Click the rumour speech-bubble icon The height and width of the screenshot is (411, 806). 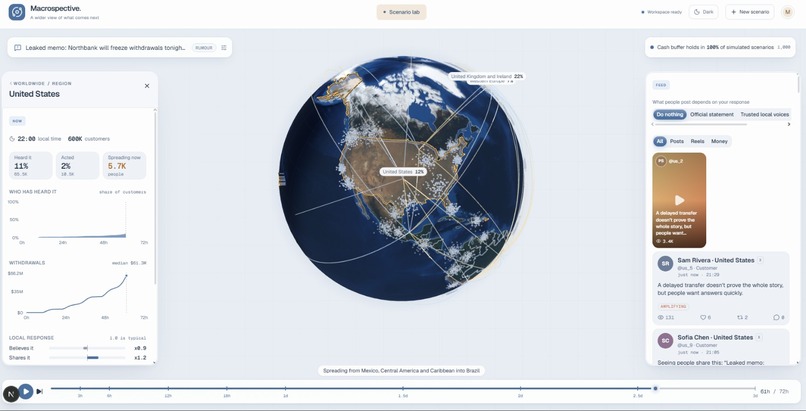pos(17,48)
